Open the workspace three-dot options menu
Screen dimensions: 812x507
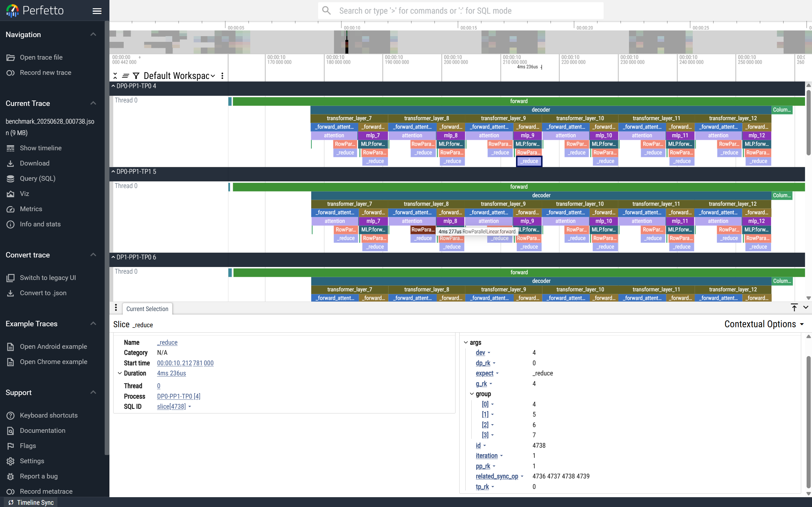pyautogui.click(x=222, y=76)
